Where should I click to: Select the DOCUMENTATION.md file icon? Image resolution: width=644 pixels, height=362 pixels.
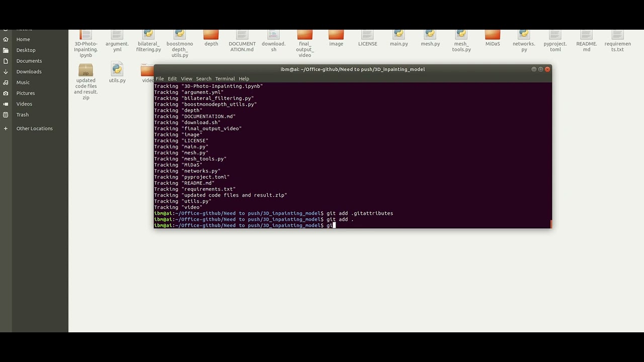point(242,35)
